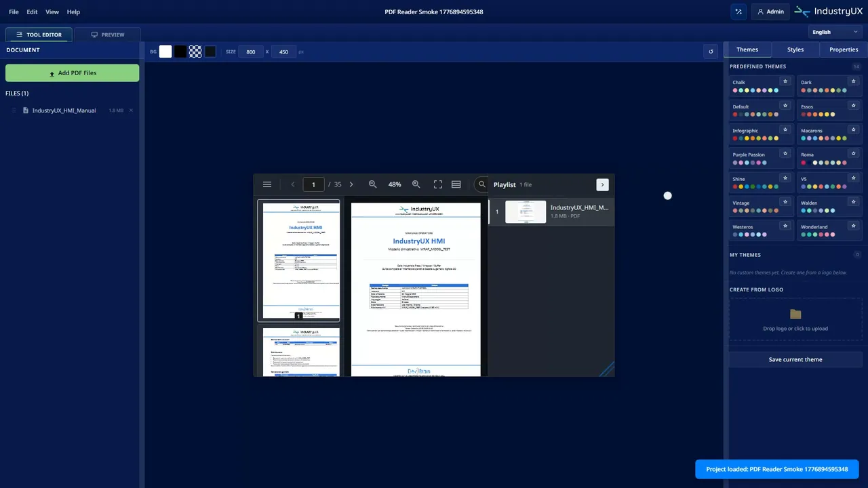Click the IndustryUX logo in header

point(828,12)
